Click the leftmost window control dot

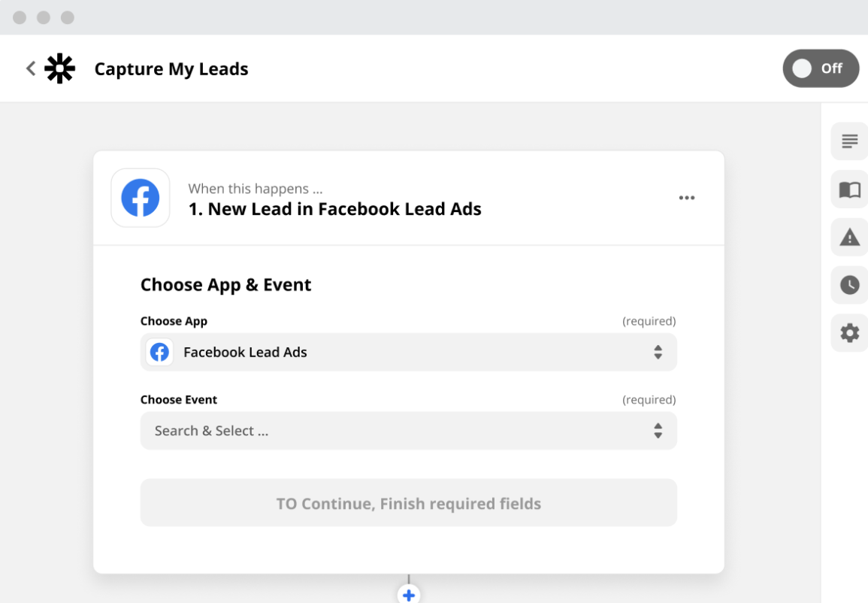pyautogui.click(x=20, y=17)
